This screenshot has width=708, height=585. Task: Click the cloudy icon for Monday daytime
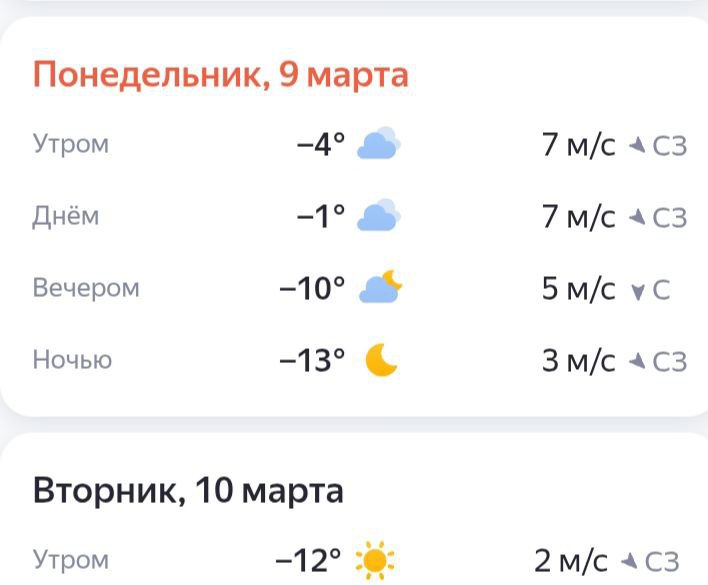(379, 216)
